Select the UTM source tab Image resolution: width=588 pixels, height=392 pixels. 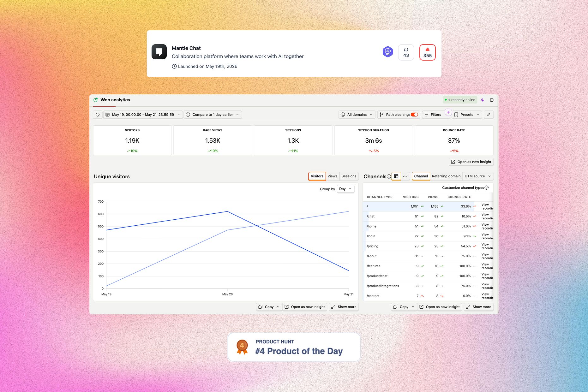(475, 176)
